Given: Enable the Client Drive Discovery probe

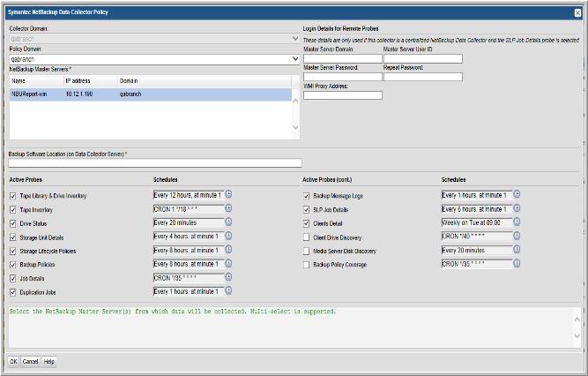Looking at the screenshot, I should pos(306,237).
